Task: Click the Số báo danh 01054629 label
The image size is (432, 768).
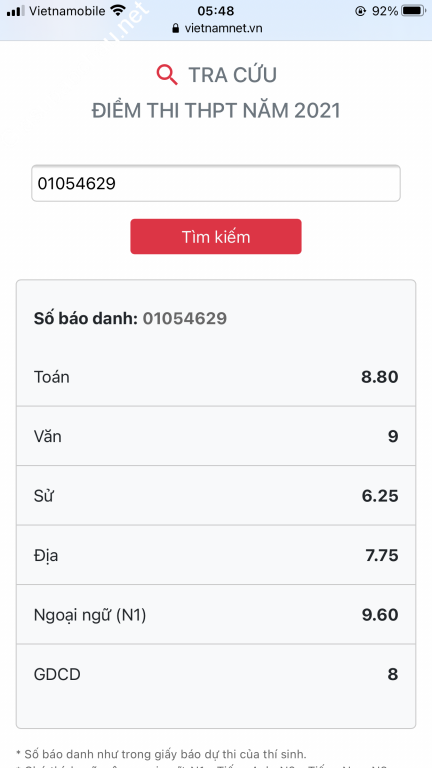Action: point(130,319)
